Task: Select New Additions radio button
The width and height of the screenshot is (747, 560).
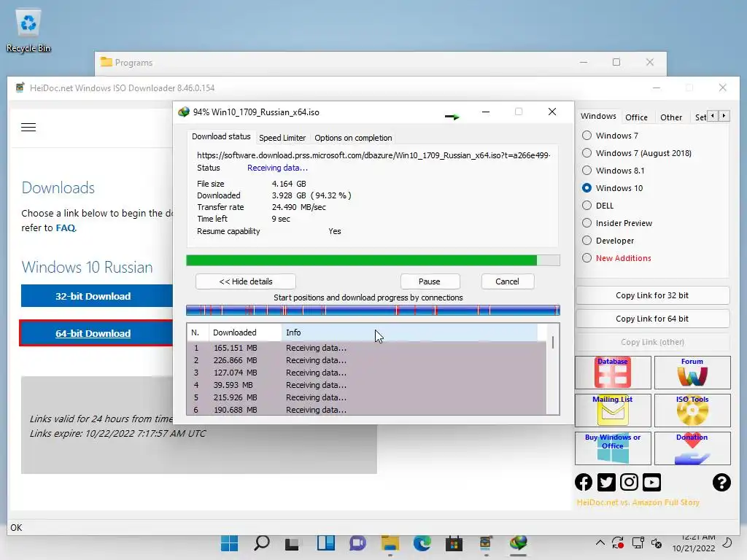Action: coord(587,258)
